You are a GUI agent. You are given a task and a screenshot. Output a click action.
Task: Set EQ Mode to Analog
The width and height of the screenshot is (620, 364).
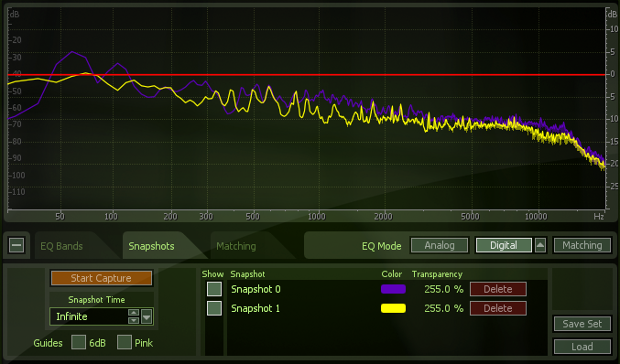click(x=440, y=245)
